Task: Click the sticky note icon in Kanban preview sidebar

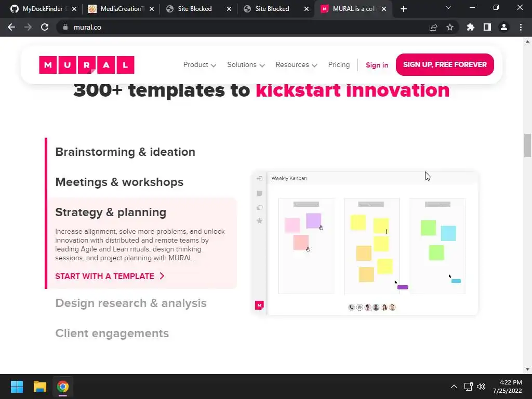Action: 260,193
